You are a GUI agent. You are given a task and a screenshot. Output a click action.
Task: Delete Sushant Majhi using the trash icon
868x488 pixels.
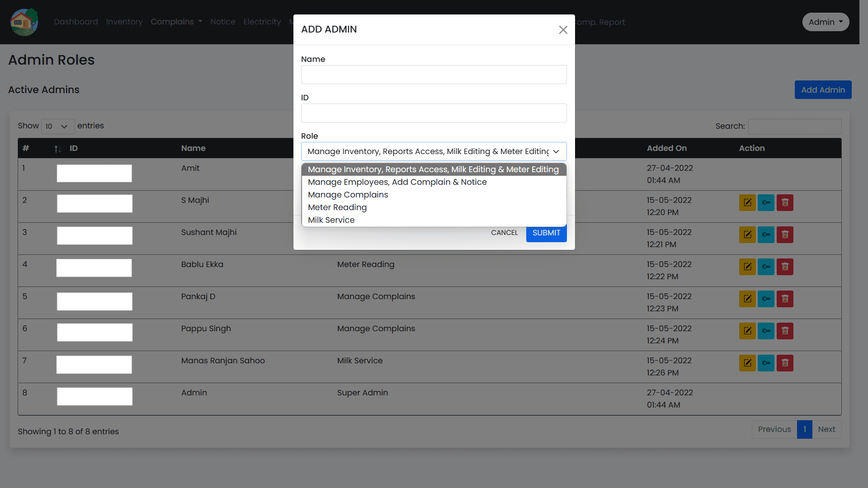785,235
